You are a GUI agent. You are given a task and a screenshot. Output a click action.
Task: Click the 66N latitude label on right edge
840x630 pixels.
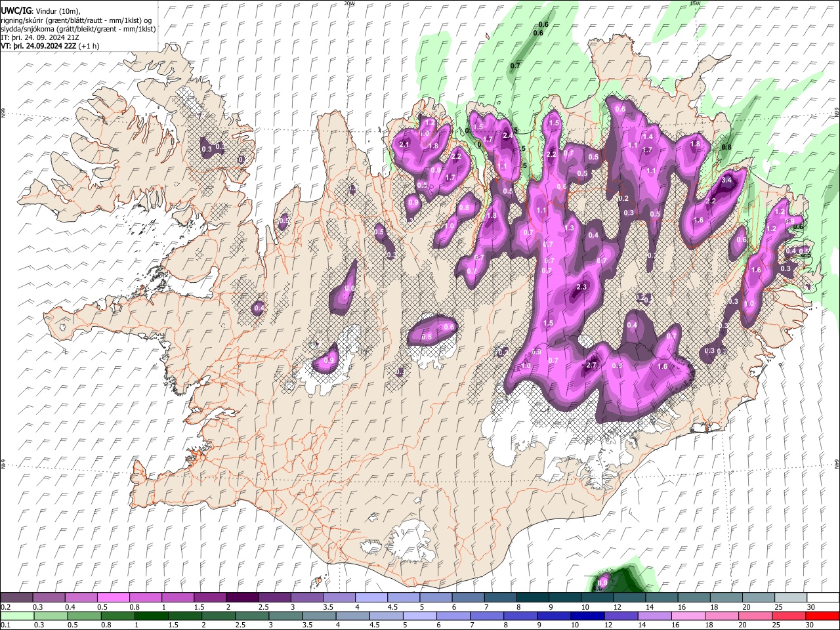[836, 113]
